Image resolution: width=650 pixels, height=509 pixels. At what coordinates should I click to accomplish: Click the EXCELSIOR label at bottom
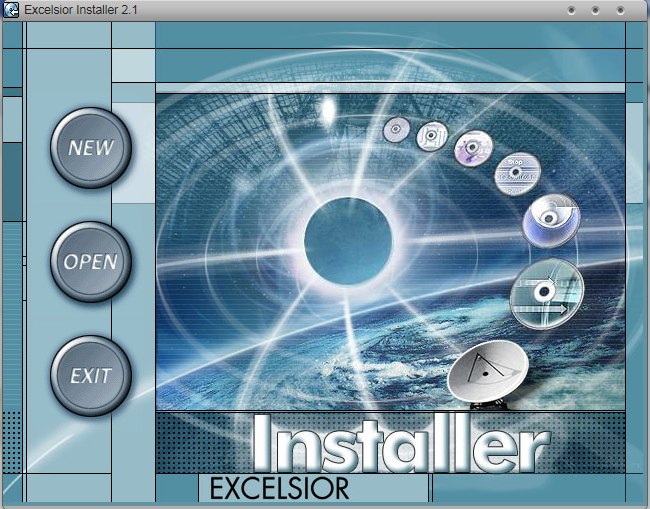279,489
